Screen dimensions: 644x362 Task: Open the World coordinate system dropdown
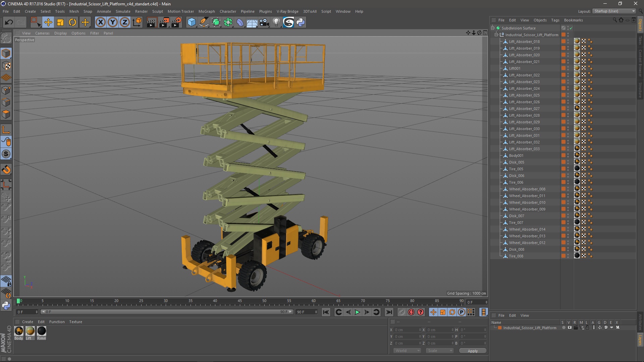[407, 351]
